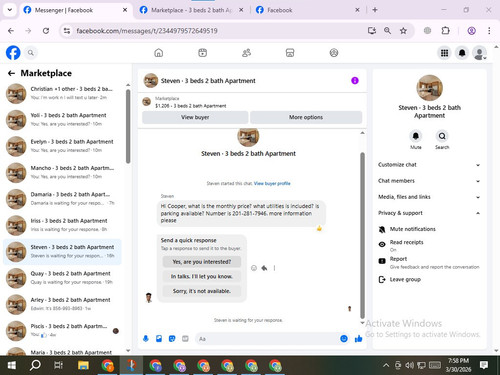Choose a GIF icon in composer

coord(185,339)
